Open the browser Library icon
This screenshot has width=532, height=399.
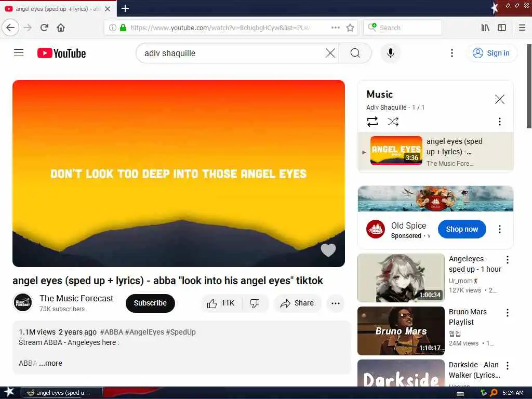(485, 28)
